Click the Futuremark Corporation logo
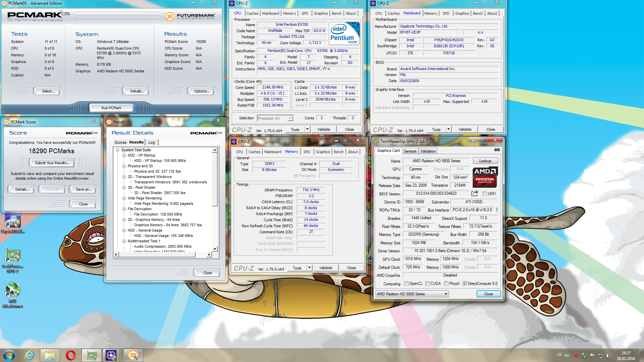Viewport: 644px width, 362px height. pos(191,16)
